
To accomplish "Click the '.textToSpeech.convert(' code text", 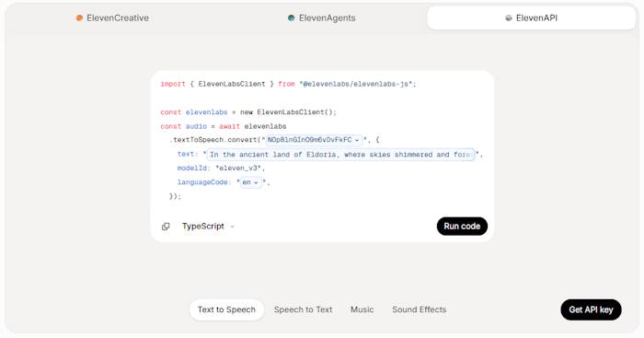I will [x=215, y=140].
